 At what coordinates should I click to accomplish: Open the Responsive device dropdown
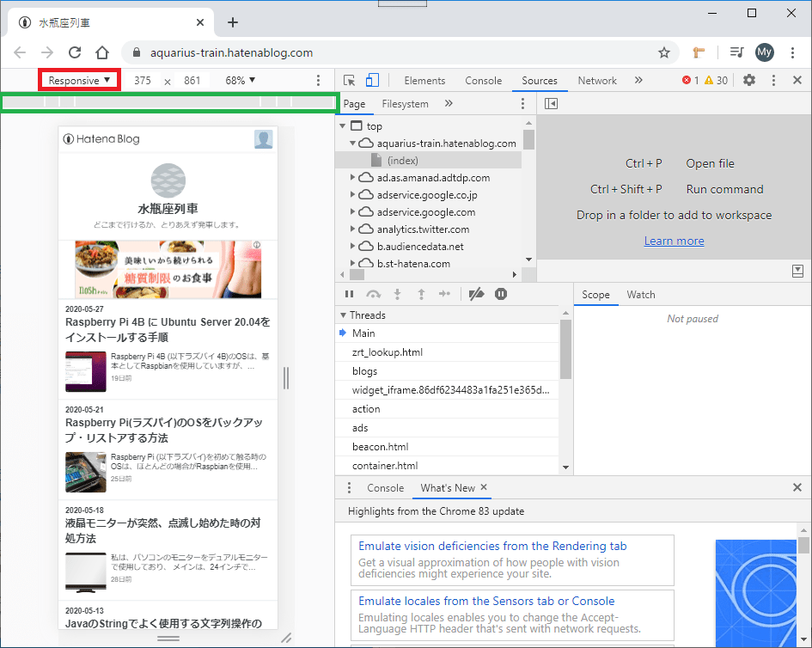pyautogui.click(x=79, y=80)
